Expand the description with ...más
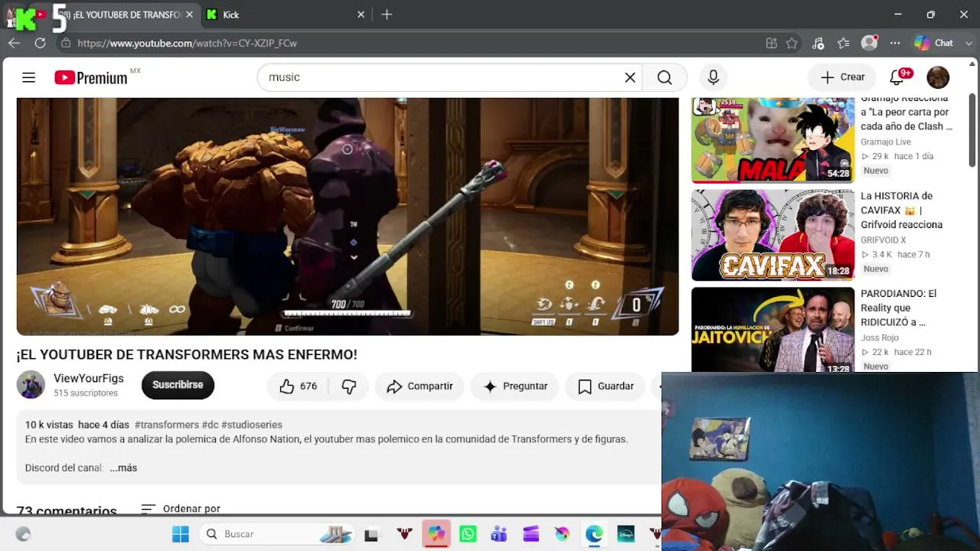 click(123, 468)
